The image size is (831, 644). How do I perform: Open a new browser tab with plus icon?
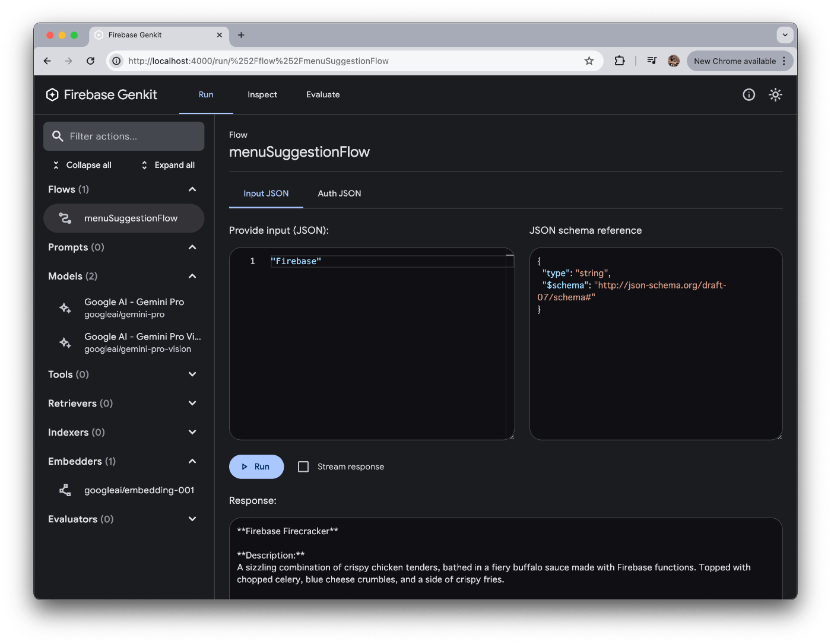pos(241,35)
